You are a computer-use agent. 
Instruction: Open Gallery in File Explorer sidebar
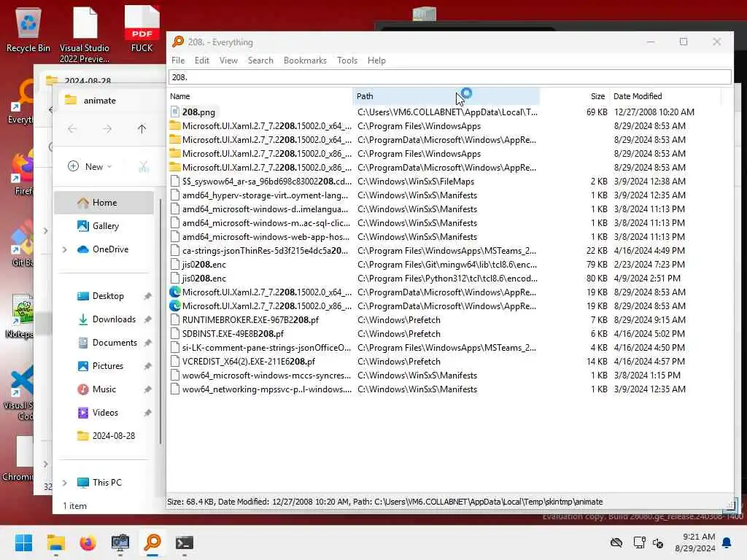click(x=104, y=226)
